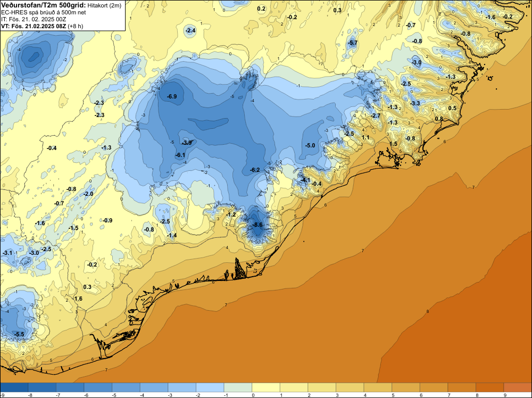Click the 9 tick label on the color scale
This screenshot has width=532, height=398.
point(504,395)
